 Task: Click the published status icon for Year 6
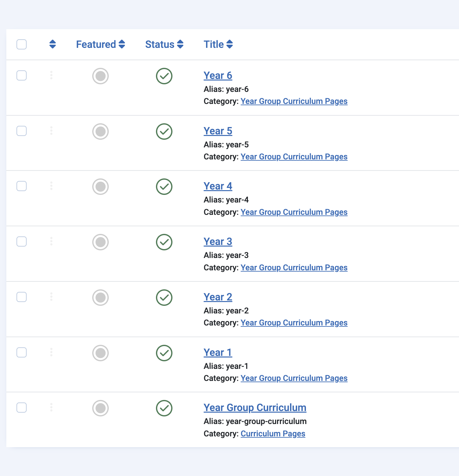pos(164,76)
